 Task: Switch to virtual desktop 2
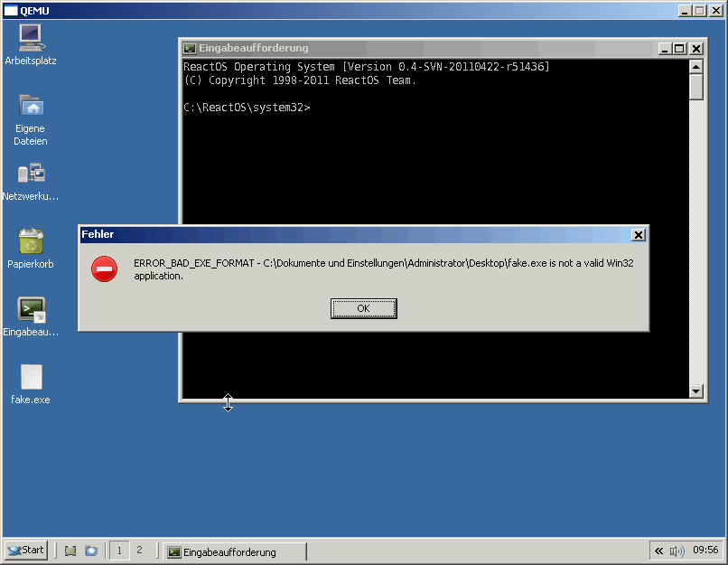tap(139, 551)
